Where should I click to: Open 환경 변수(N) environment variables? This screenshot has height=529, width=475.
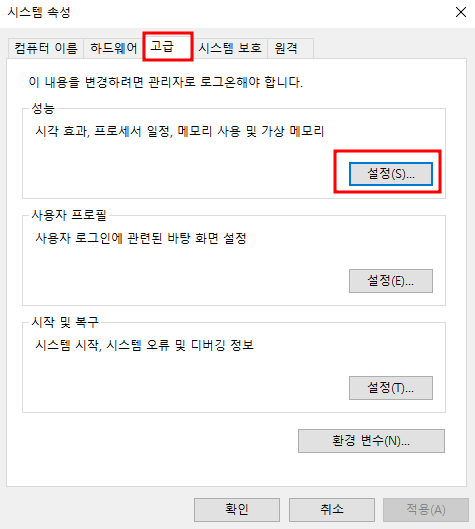click(x=371, y=441)
